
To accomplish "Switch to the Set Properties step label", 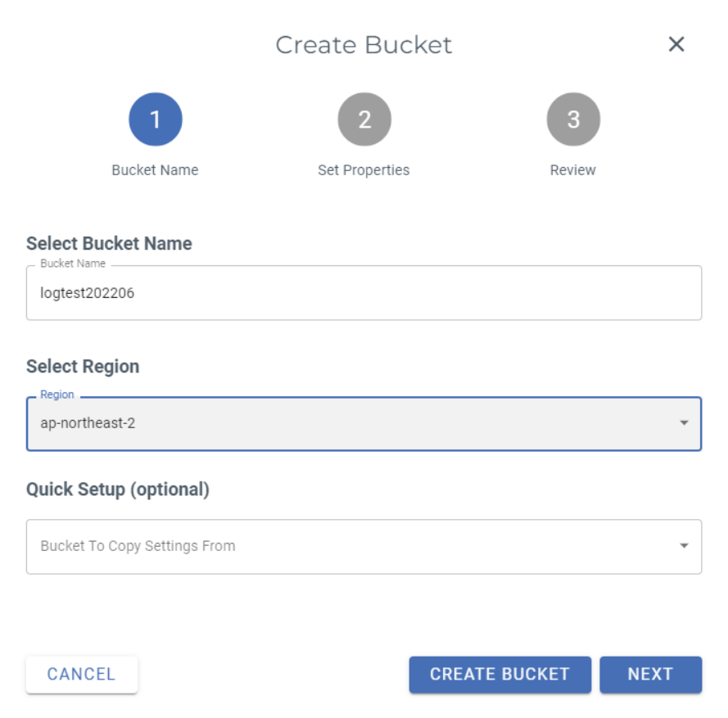I will coord(364,170).
